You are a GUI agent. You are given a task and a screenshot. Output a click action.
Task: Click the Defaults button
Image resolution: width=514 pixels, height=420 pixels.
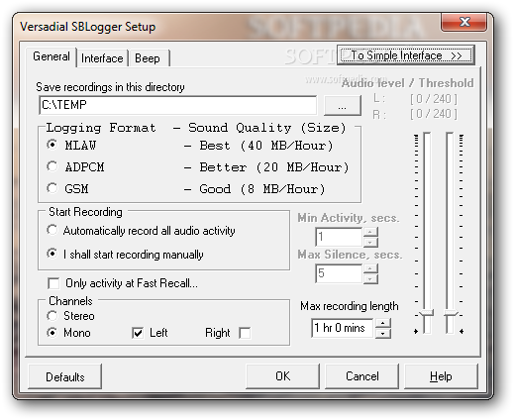(x=64, y=376)
